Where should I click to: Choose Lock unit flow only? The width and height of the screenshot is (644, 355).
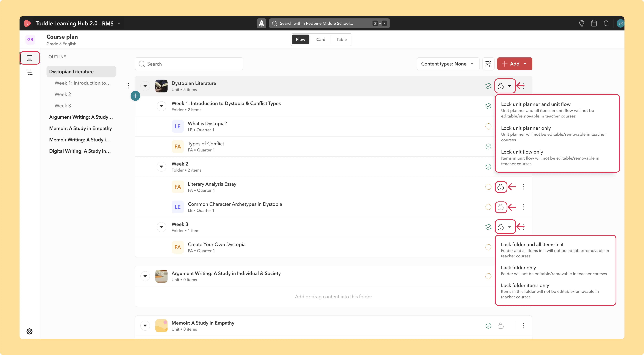[557, 158]
